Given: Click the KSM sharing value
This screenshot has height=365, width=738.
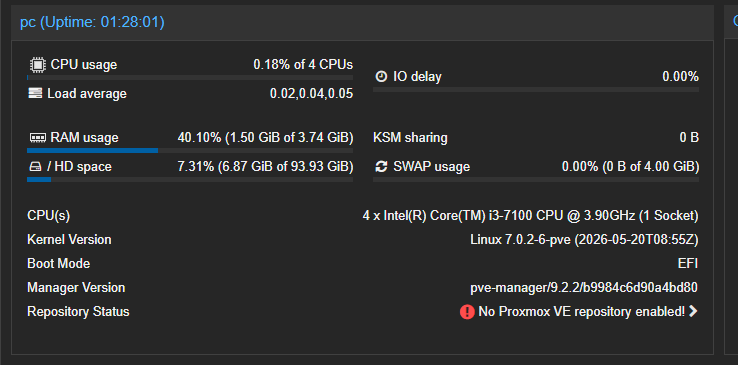Looking at the screenshot, I should tap(689, 138).
